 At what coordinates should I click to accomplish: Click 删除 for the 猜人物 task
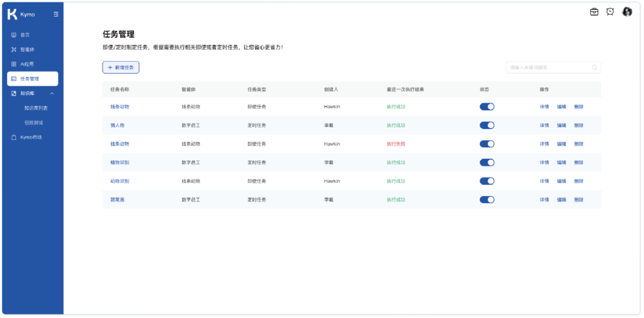click(578, 126)
